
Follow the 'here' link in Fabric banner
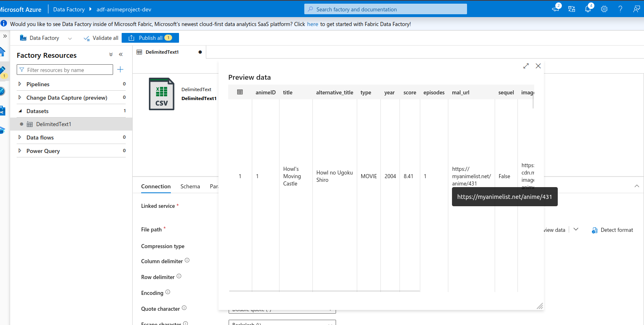pyautogui.click(x=312, y=24)
